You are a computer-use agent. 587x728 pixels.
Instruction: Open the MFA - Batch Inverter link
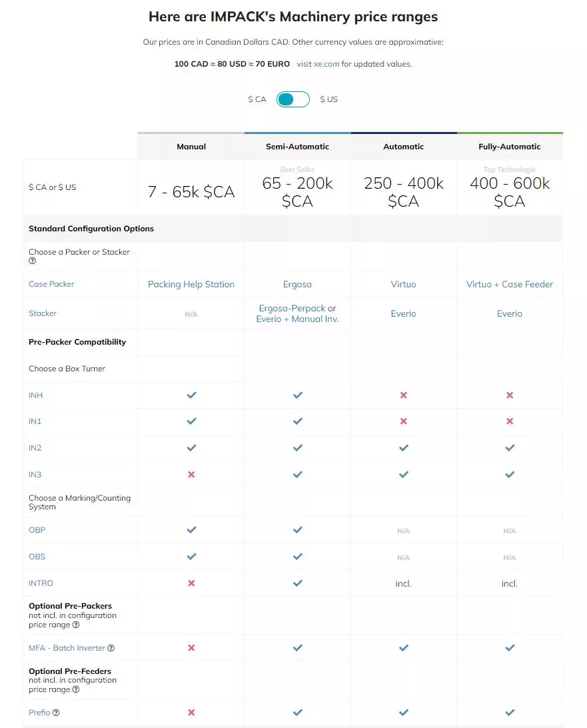67,648
